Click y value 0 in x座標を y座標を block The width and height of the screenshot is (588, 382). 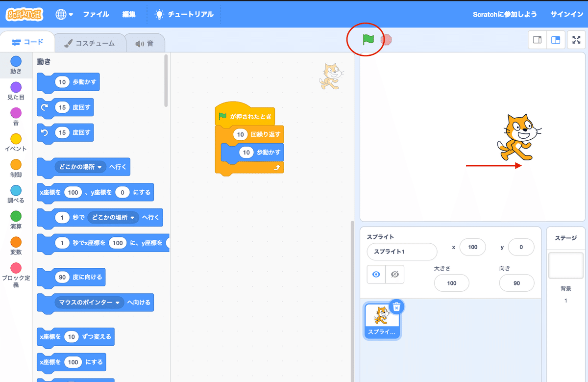coord(122,193)
